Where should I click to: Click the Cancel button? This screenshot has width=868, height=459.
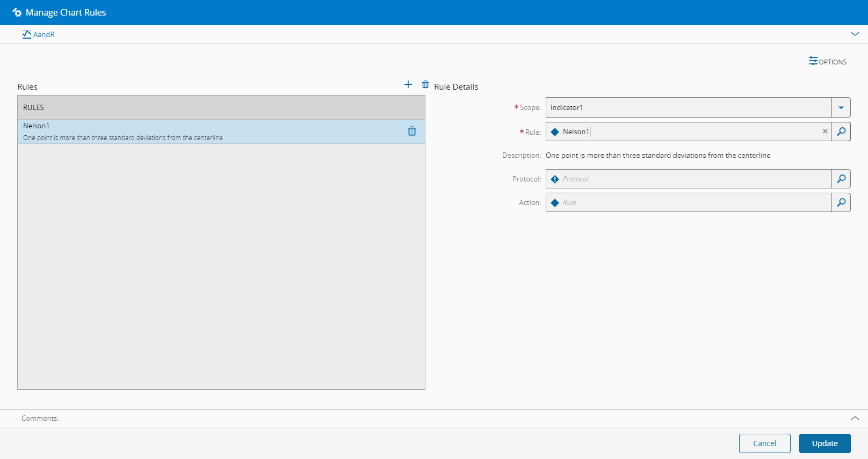764,443
